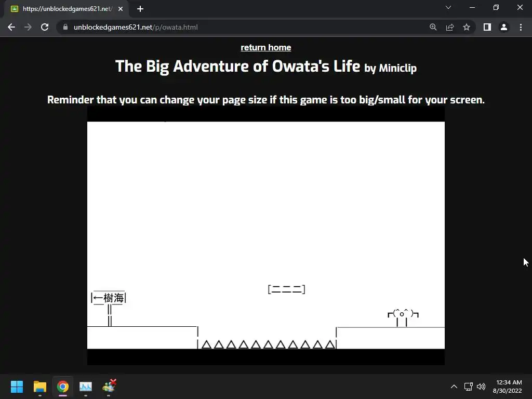The image size is (532, 399).
Task: Restore down the Chrome window
Action: [496, 7]
